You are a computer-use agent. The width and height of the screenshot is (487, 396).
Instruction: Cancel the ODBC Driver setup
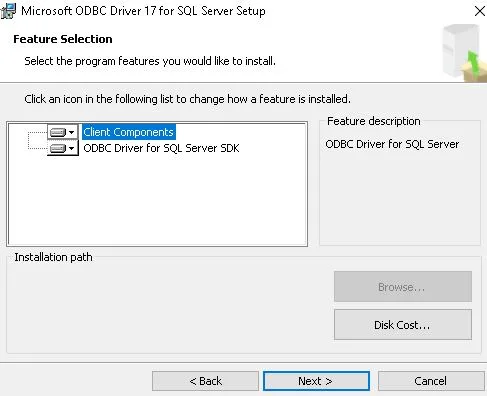coord(431,381)
